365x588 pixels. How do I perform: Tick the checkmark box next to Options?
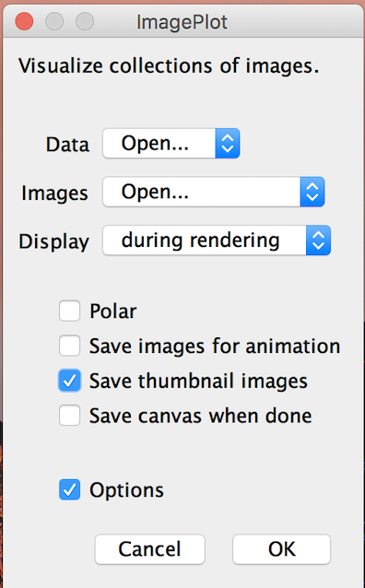(69, 489)
